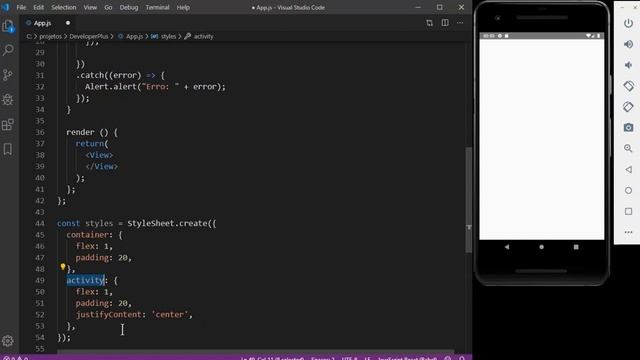
Task: Expand the activity breadcrumb symbol
Action: (x=203, y=36)
